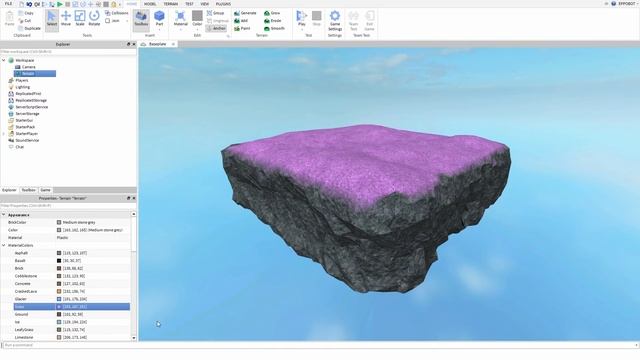Switch to the VIEW ribbon tab

204,4
